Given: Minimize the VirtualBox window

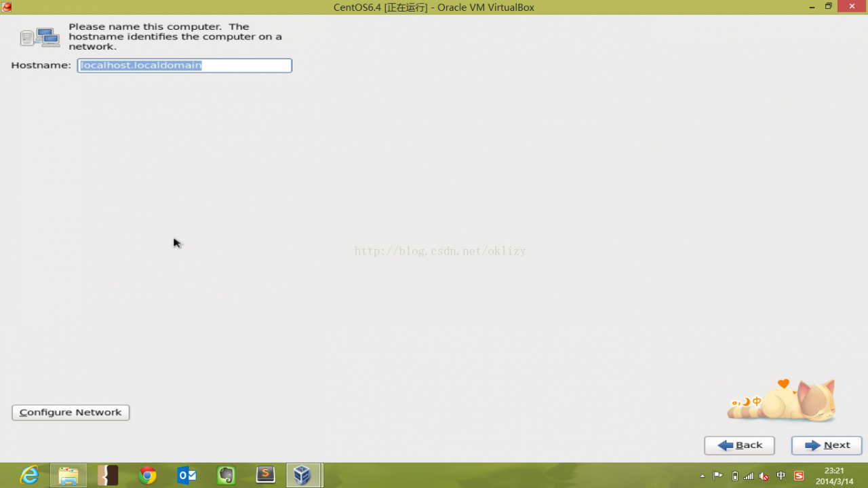Looking at the screenshot, I should click(x=812, y=6).
